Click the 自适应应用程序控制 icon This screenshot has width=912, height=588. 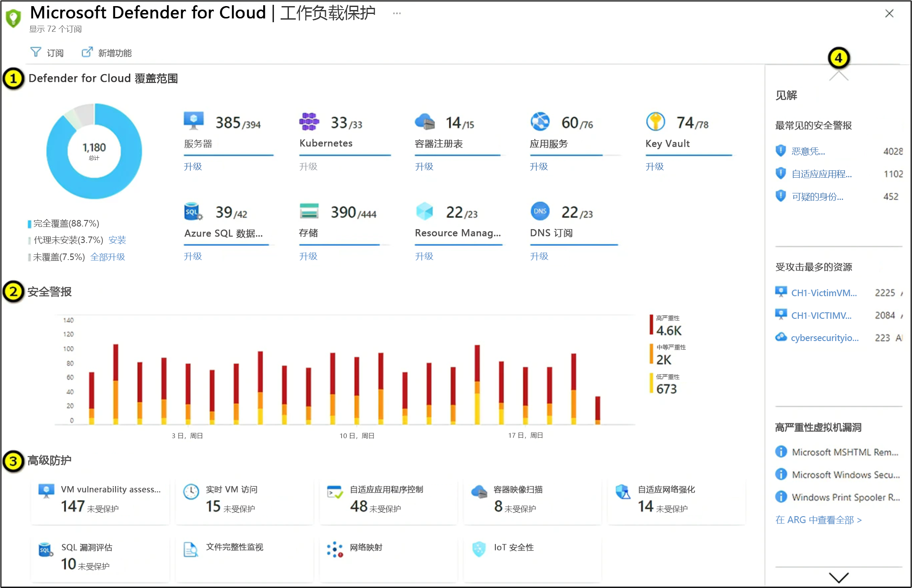click(335, 492)
